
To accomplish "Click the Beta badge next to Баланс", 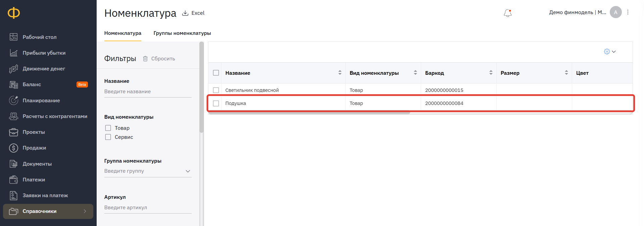I will 82,84.
